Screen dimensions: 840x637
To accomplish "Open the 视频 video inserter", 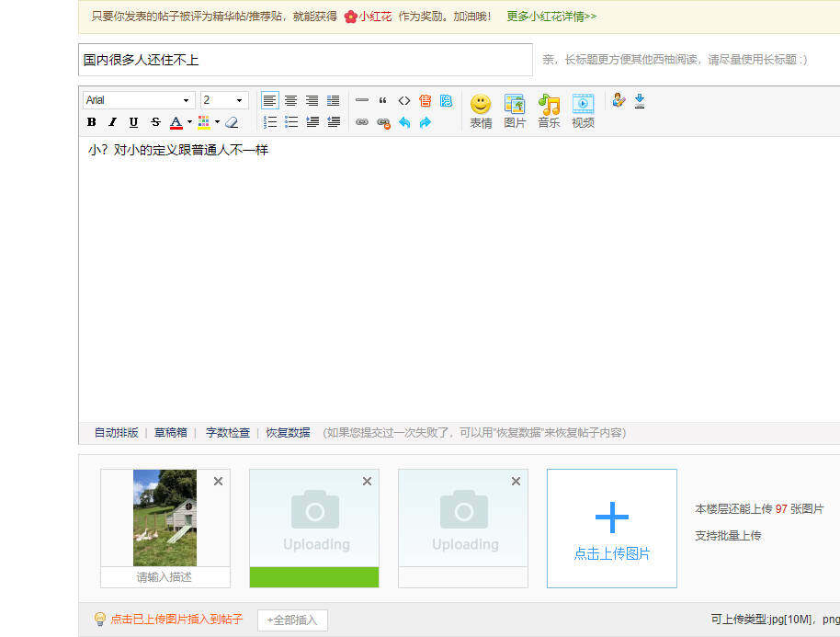I will tap(583, 111).
